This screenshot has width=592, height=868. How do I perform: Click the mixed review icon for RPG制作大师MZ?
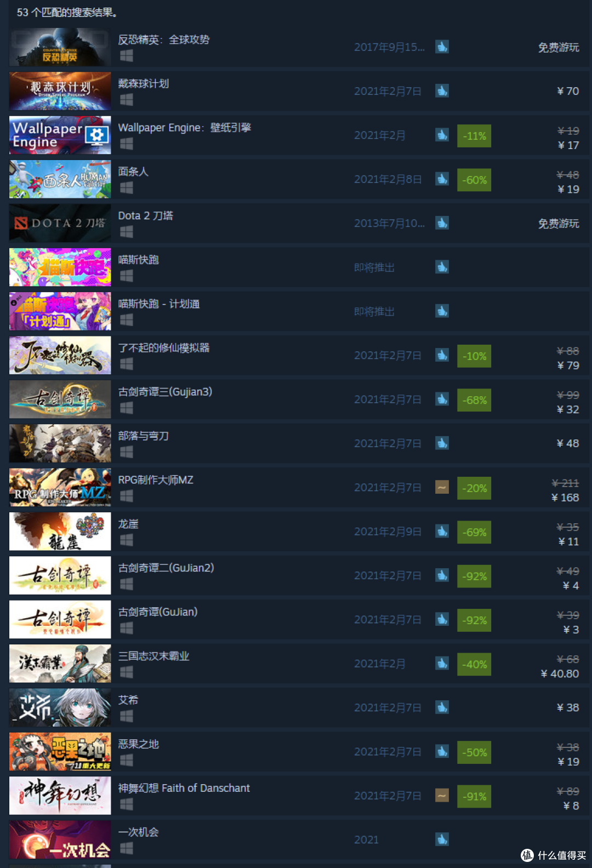442,487
